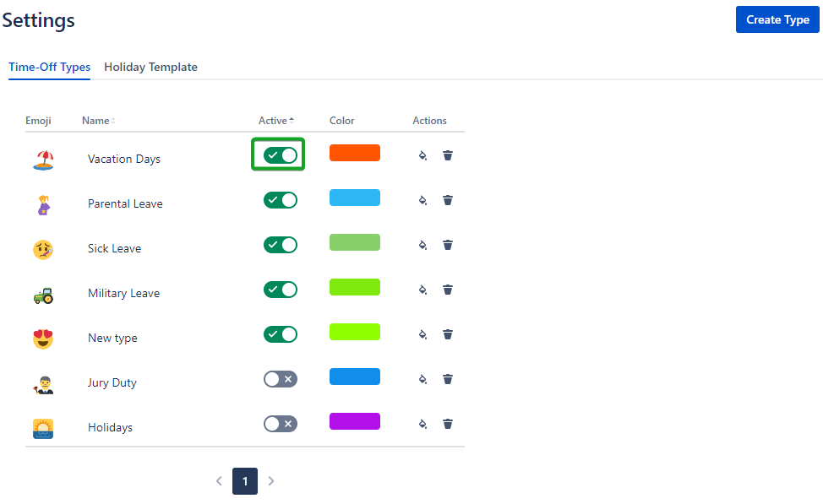The height and width of the screenshot is (504, 823).
Task: Click the beach umbrella emoji for Vacation Days
Action: (43, 160)
